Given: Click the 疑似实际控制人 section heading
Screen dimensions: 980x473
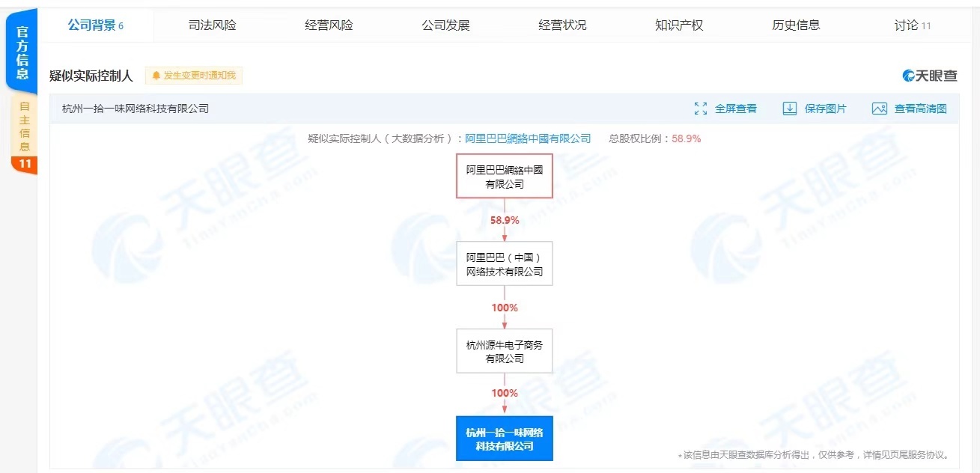Looking at the screenshot, I should [91, 76].
